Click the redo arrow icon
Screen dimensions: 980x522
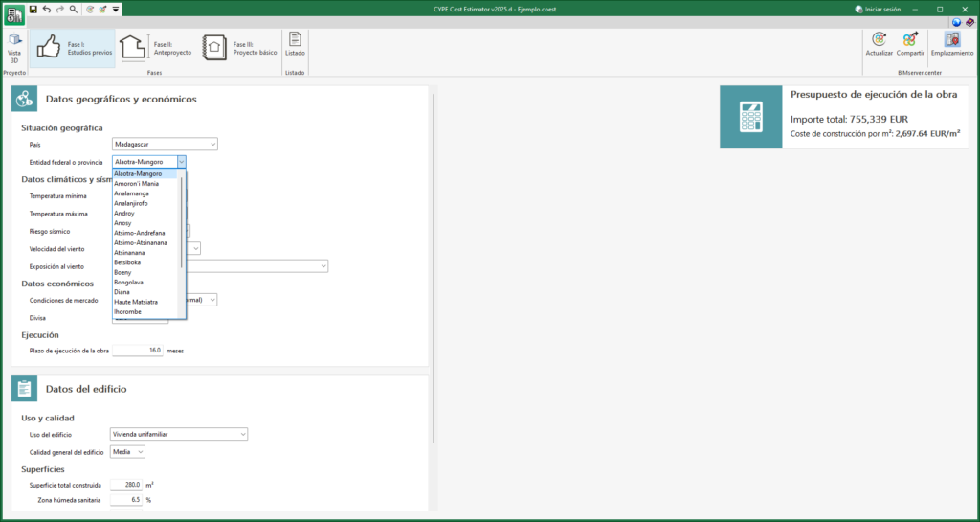coord(60,10)
